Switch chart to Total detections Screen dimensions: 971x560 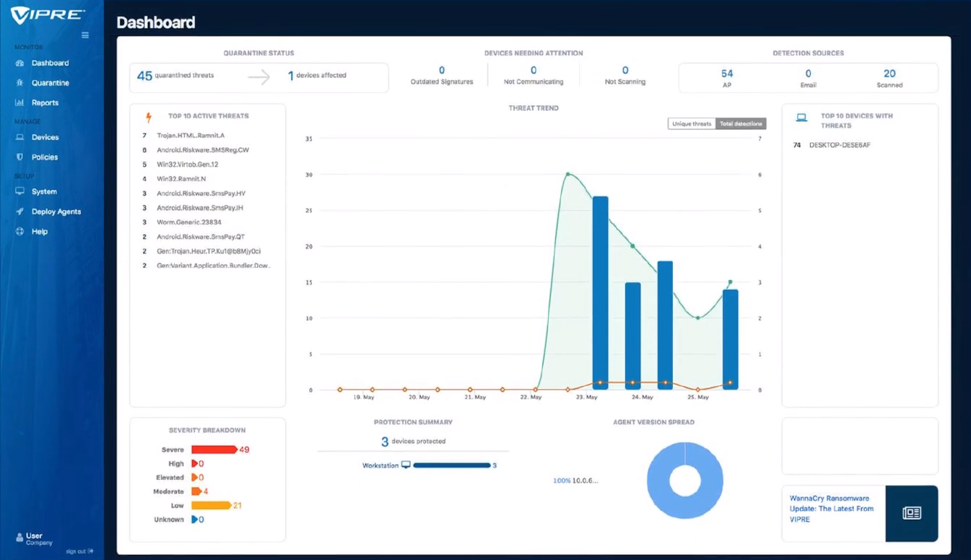click(741, 124)
